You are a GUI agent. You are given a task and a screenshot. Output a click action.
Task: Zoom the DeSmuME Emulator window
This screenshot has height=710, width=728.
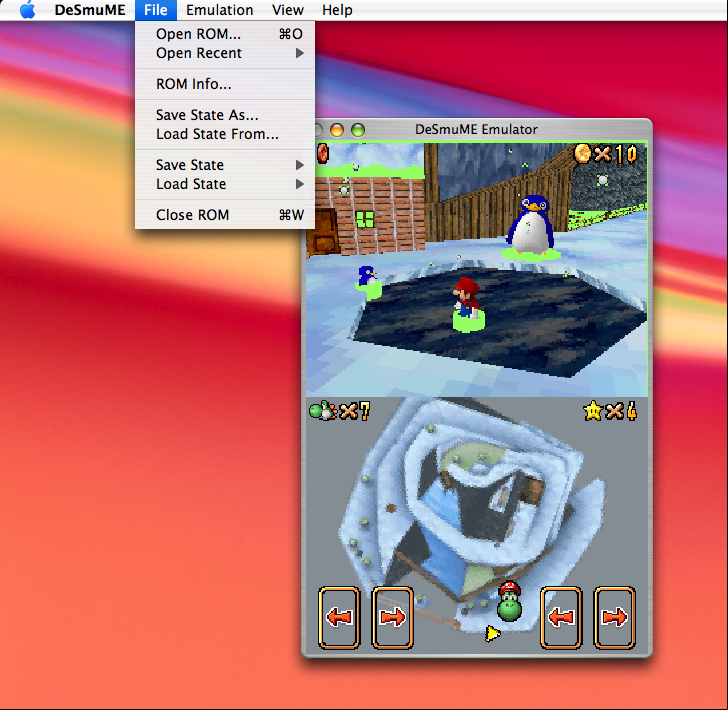tap(358, 130)
